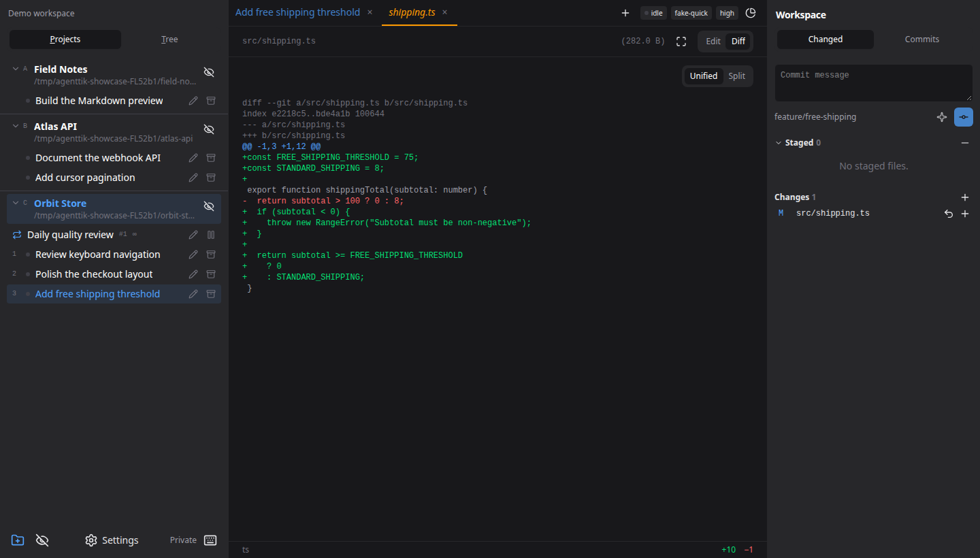
Task: Click the blue commit button
Action: pyautogui.click(x=964, y=117)
